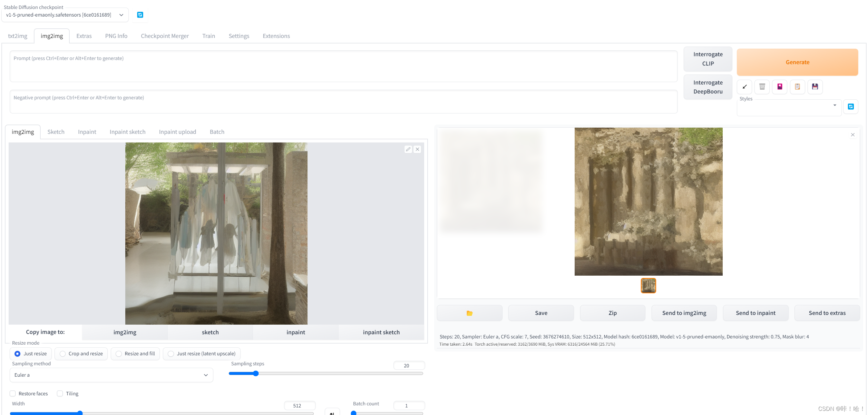Click the checkpoint refresh icon
Screen dimensions: 868x415
tap(140, 15)
